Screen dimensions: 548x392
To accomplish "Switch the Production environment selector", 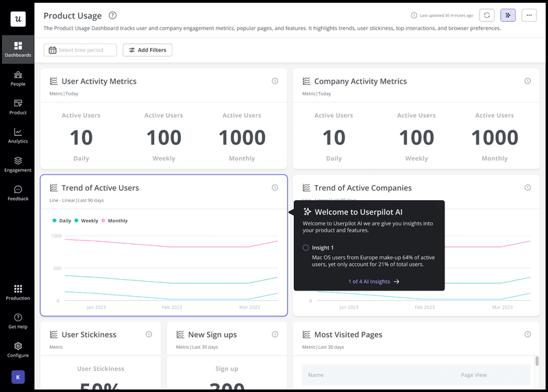I will 18,293.
